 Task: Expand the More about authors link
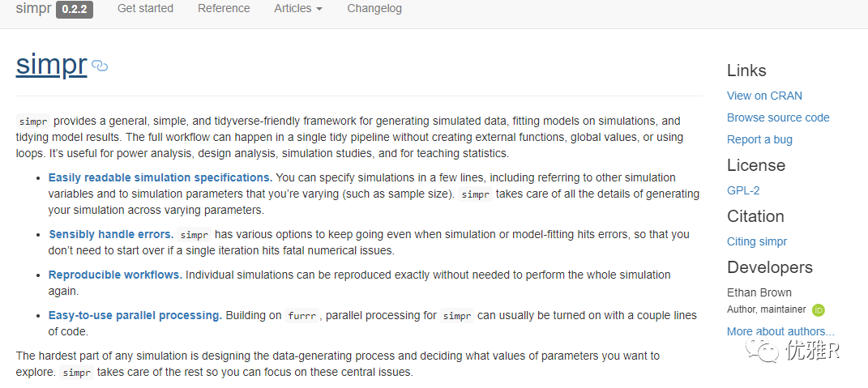point(780,331)
